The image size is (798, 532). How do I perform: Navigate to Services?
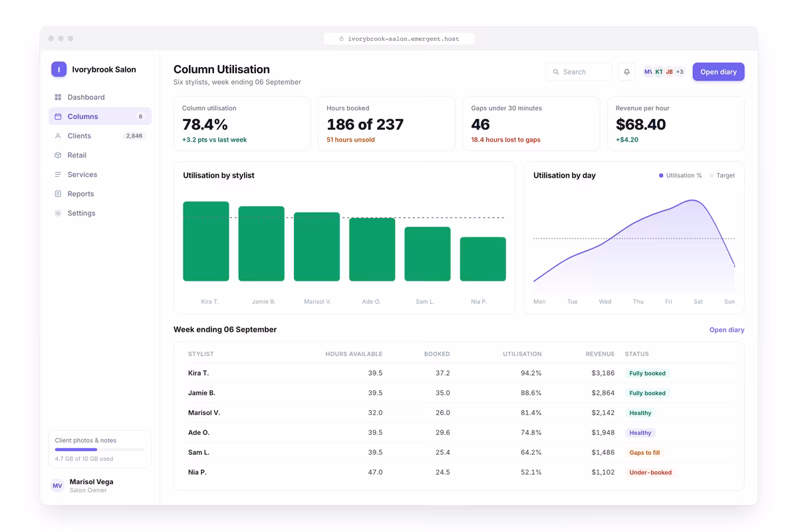tap(100, 174)
